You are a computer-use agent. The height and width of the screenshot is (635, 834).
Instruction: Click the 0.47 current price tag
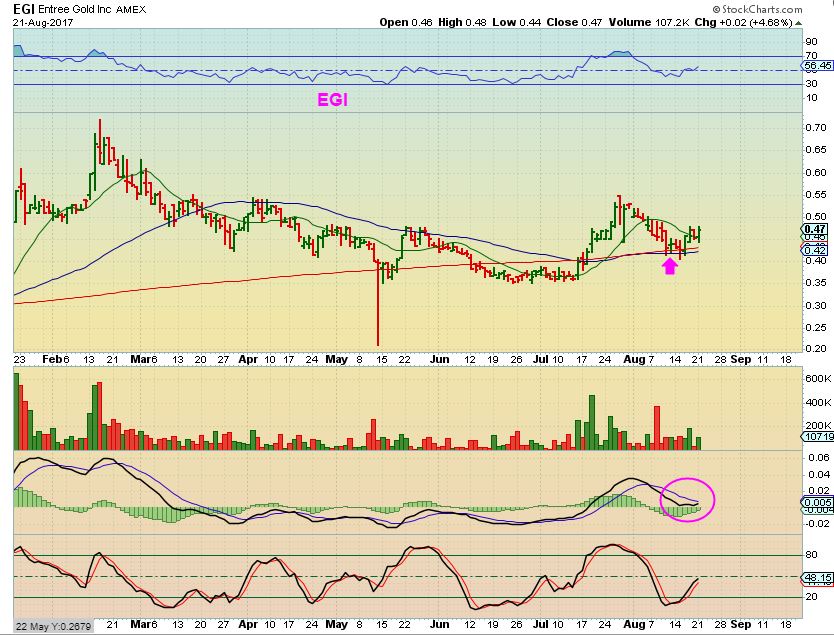[x=815, y=229]
